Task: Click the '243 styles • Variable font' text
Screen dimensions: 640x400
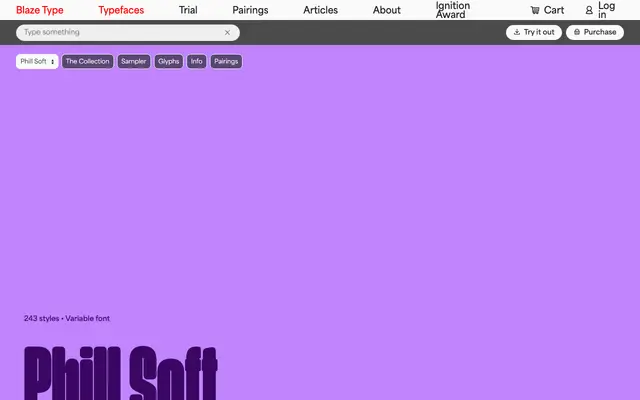Action: [67, 318]
